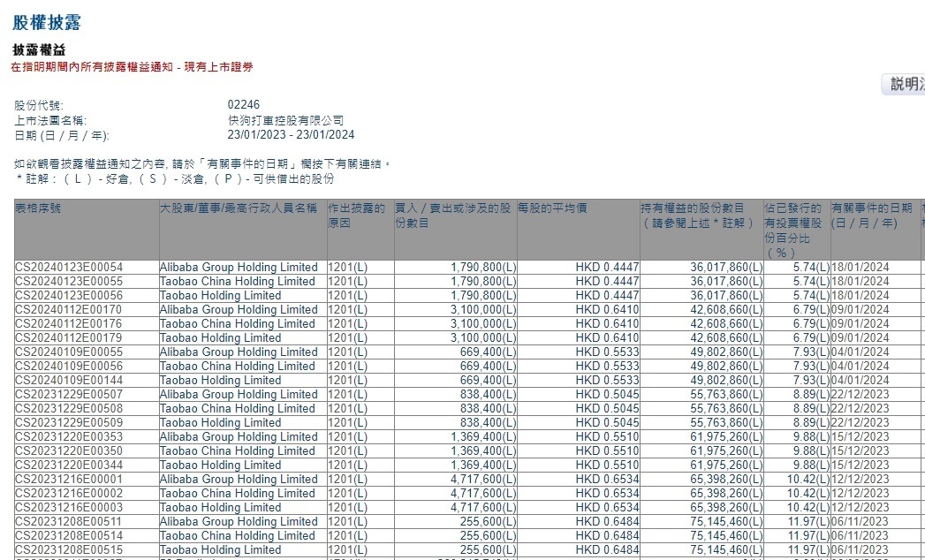Open event date 15/12/2023 link in row CS20231220E00344
The image size is (925, 560).
(x=861, y=465)
